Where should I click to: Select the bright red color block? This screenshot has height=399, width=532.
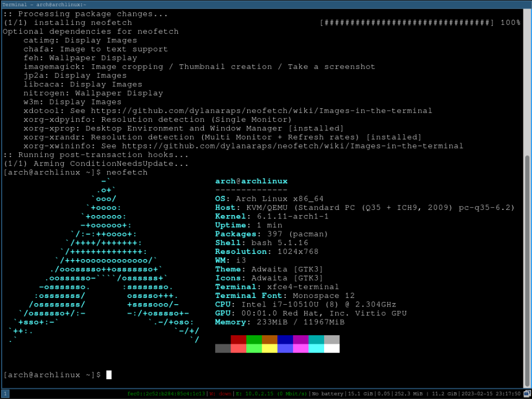pos(238,348)
